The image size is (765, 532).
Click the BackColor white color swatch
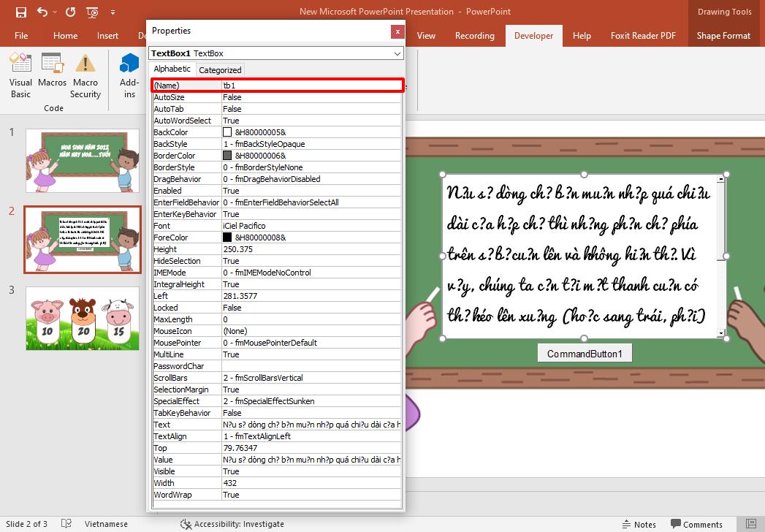tap(227, 132)
